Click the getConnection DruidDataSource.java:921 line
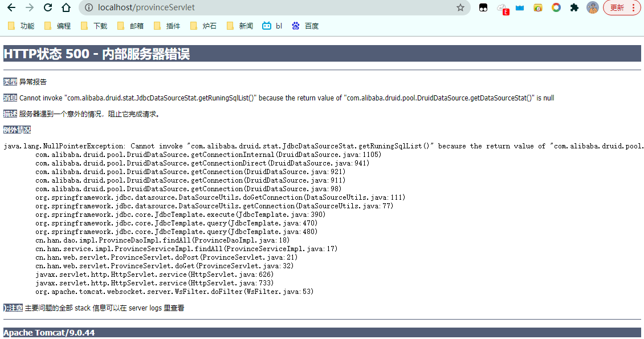The width and height of the screenshot is (644, 339). [190, 172]
